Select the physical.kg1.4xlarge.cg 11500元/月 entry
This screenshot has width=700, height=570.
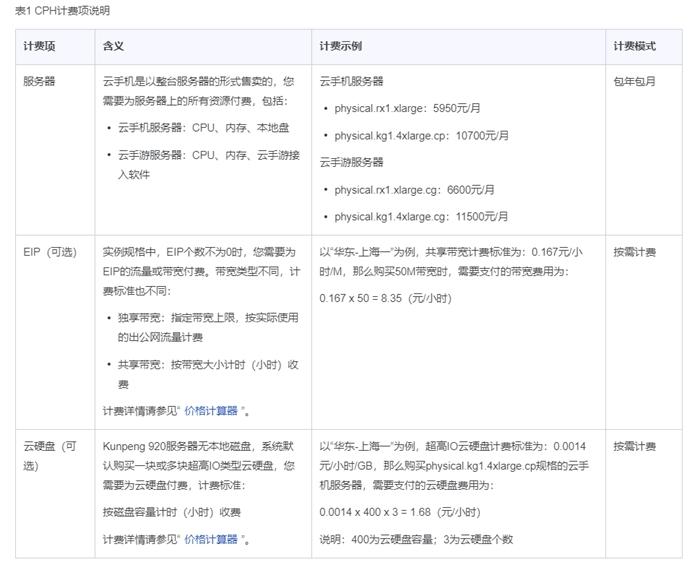[421, 216]
